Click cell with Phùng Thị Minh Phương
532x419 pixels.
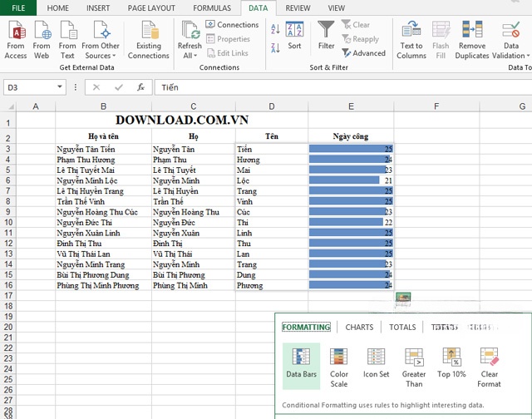pos(103,285)
